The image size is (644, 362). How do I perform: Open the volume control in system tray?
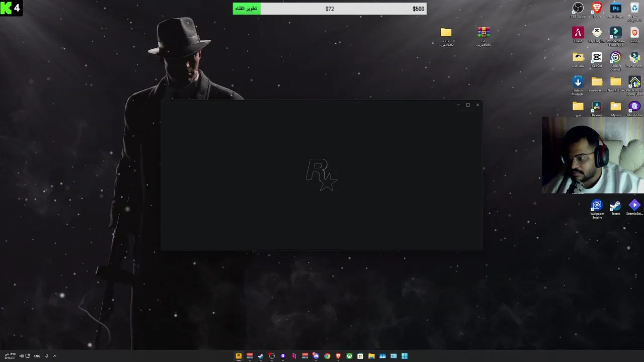coord(21,356)
